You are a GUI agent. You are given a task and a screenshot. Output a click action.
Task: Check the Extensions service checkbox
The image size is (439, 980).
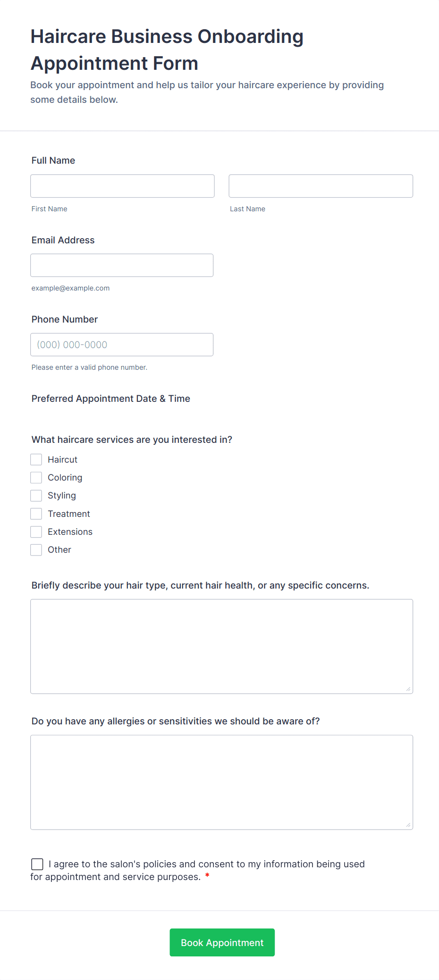click(36, 532)
